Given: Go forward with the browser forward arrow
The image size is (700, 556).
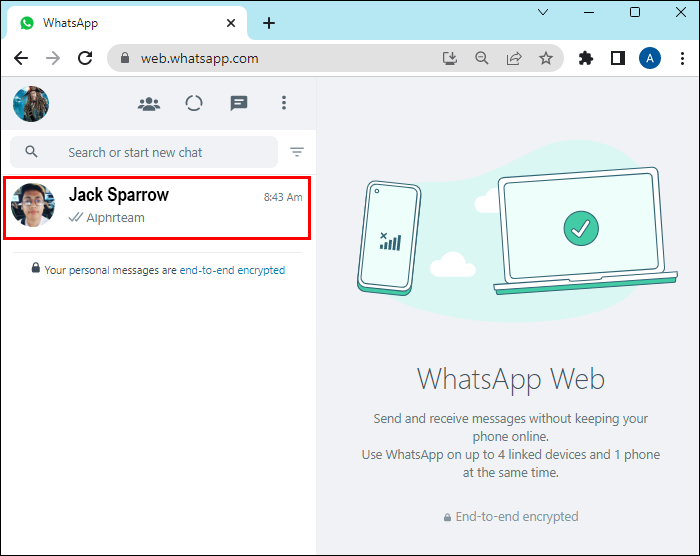Looking at the screenshot, I should point(53,58).
